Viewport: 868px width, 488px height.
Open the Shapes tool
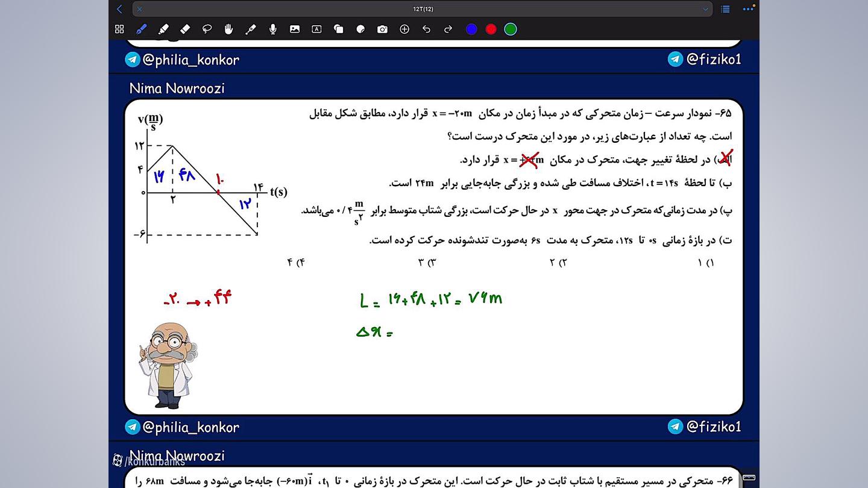(x=339, y=29)
